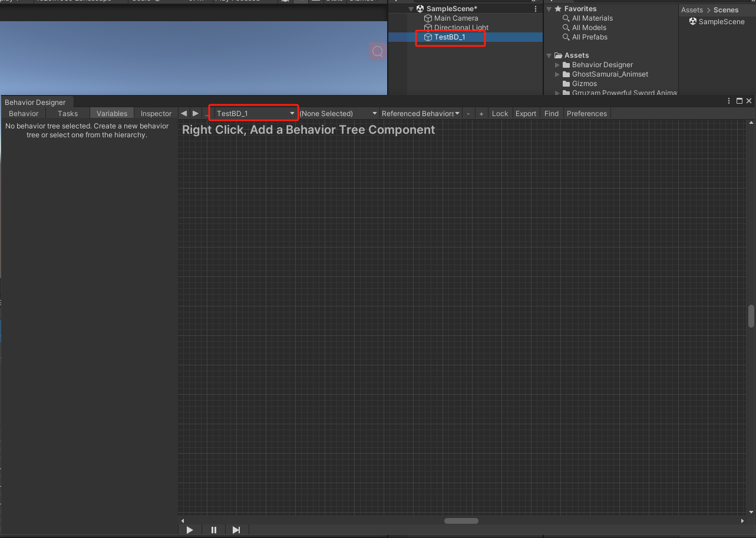The height and width of the screenshot is (538, 756).
Task: Collapse the Assets folder tree
Action: point(549,55)
